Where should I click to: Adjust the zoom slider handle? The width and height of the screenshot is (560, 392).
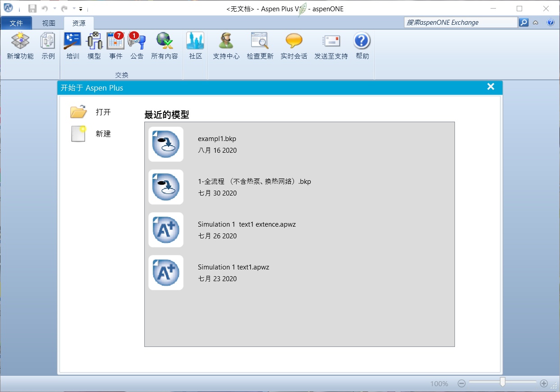[x=502, y=382]
